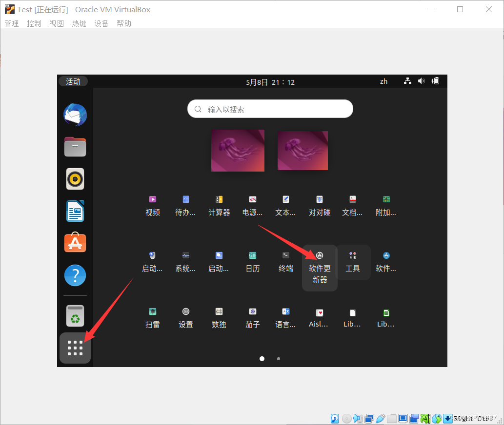
Task: Launch the 数独 sudoku game
Action: 219,318
